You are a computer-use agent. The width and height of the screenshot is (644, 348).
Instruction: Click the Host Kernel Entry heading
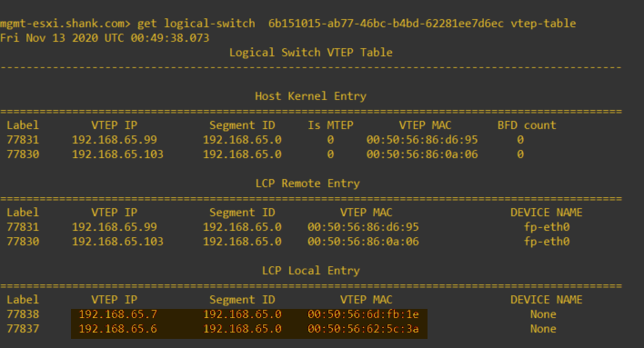(310, 96)
